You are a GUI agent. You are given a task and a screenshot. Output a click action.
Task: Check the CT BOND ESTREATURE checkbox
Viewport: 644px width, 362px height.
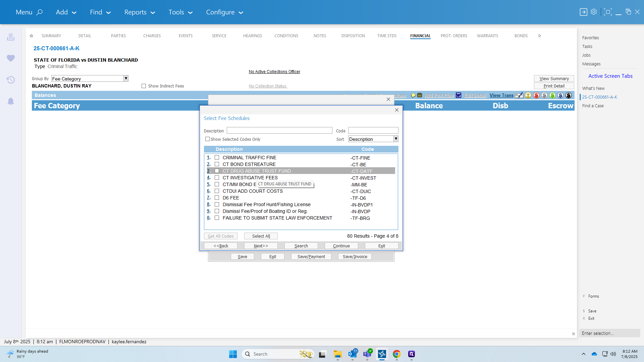(217, 164)
